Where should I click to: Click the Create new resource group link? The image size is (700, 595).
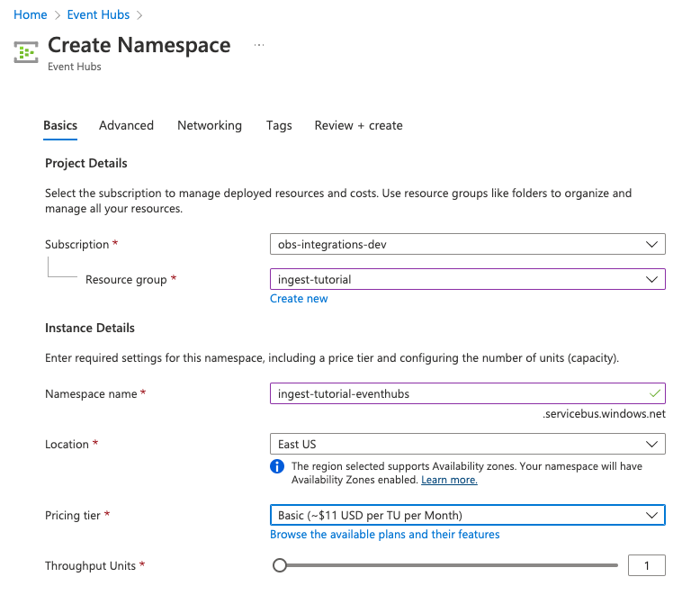coord(299,298)
